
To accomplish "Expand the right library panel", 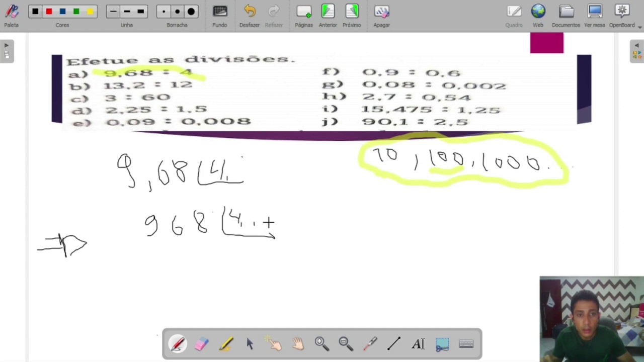I will pos(637,51).
